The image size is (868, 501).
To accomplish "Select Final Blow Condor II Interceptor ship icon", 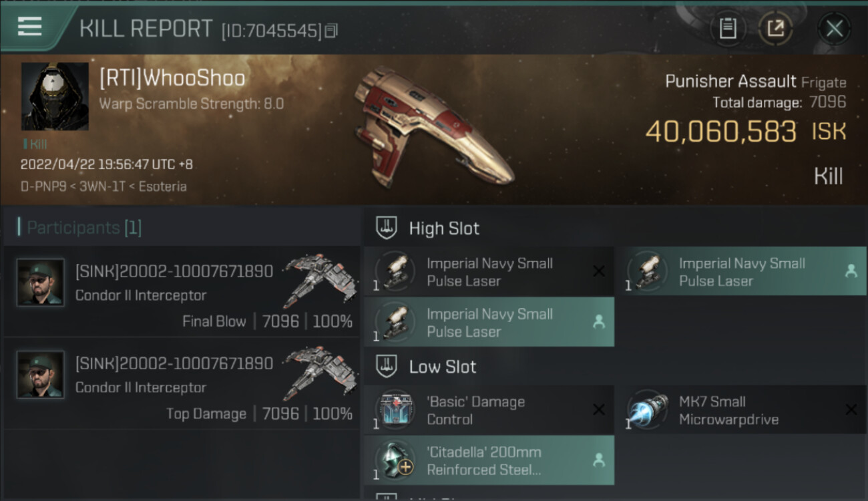I will click(x=316, y=279).
